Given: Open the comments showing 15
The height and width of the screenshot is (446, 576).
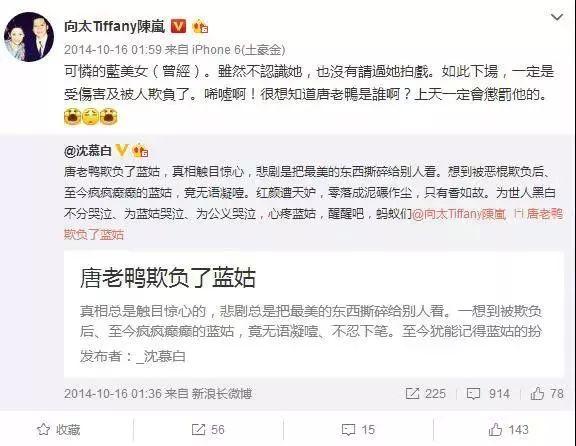Looking at the screenshot, I should click(358, 429).
